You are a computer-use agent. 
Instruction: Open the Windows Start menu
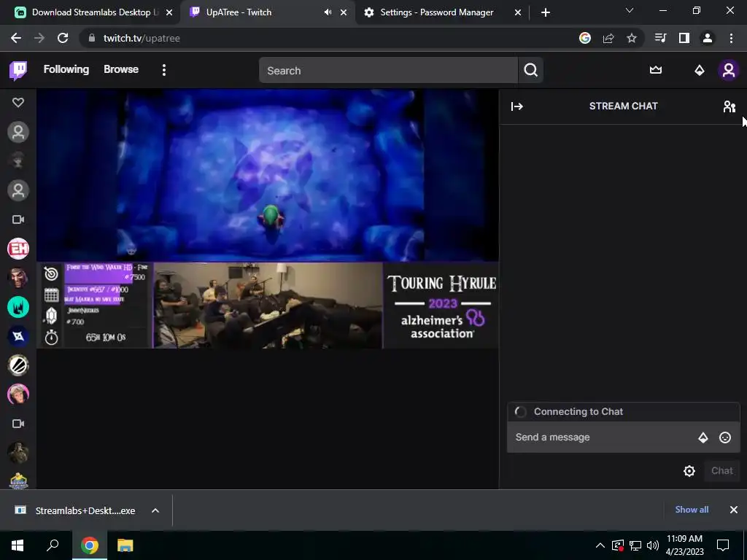(18, 545)
